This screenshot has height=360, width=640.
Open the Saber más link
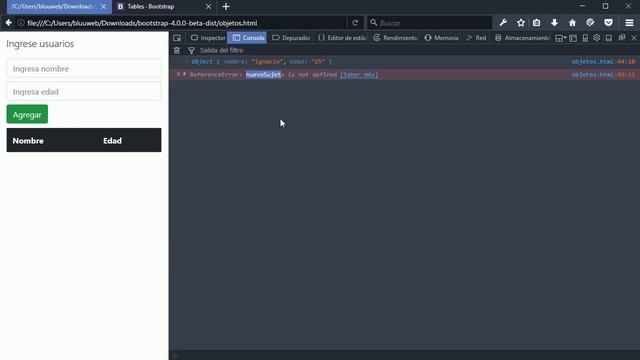coord(359,75)
